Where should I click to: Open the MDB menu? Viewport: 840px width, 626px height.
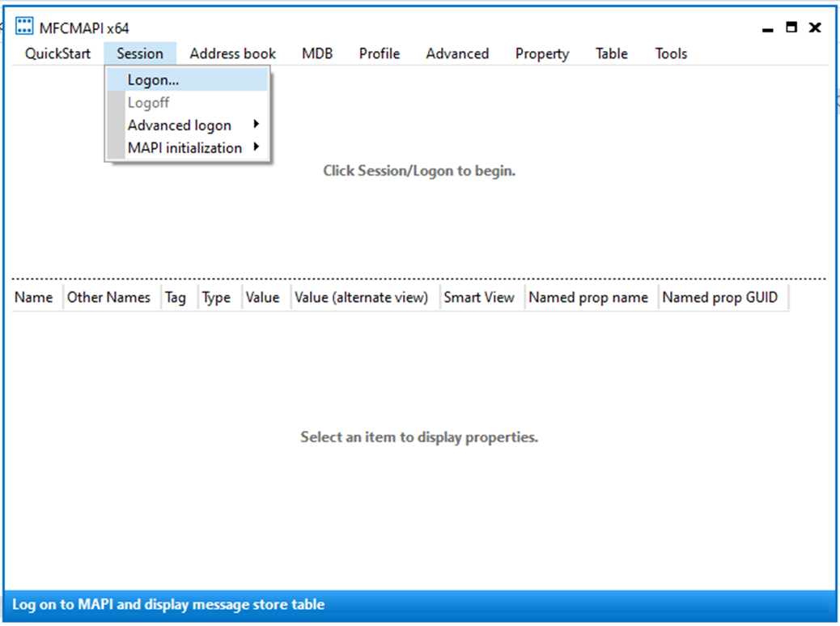pos(317,53)
